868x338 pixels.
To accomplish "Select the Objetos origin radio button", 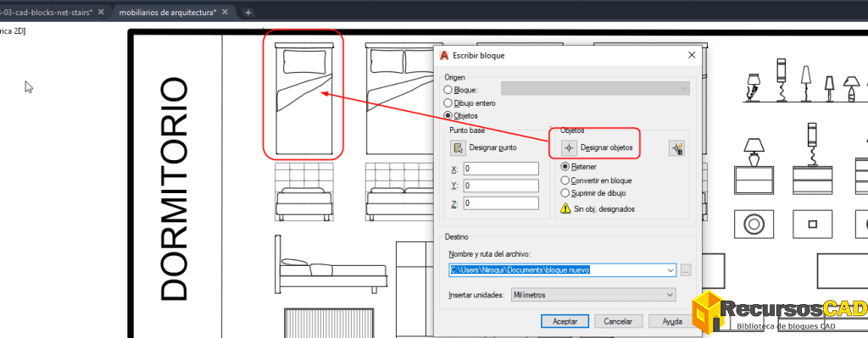I will [448, 115].
